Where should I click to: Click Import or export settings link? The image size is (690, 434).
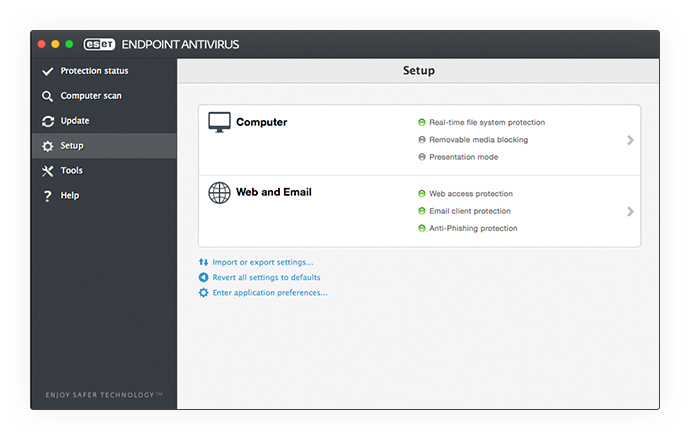pos(263,262)
